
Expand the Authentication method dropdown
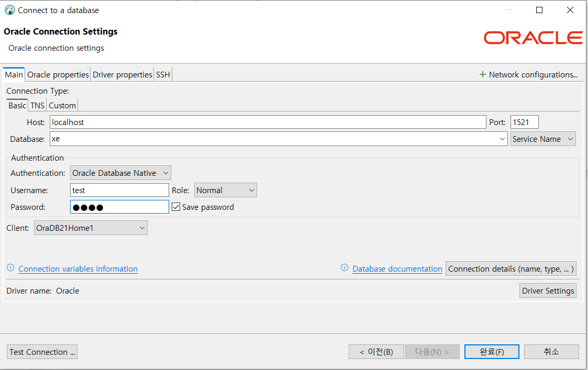(120, 173)
